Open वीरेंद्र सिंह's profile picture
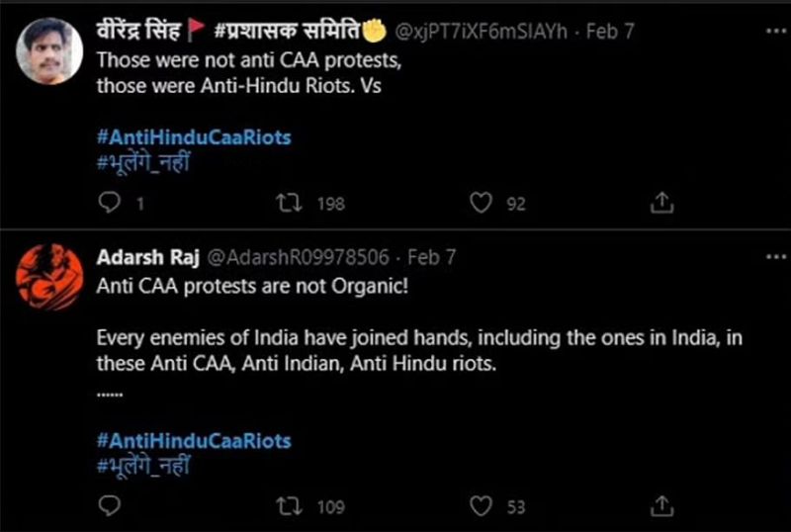This screenshot has height=532, width=791. (x=50, y=50)
